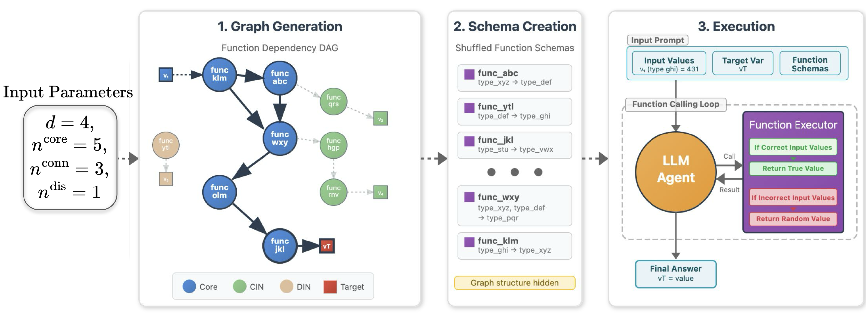The width and height of the screenshot is (868, 321).
Task: Click the Return Random Value box
Action: (793, 219)
